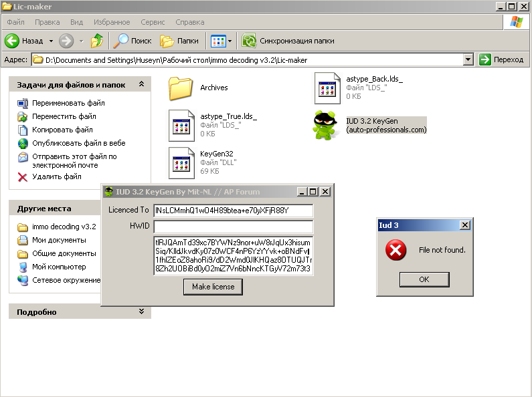Click Опубликовать файл в вебе link

[79, 143]
